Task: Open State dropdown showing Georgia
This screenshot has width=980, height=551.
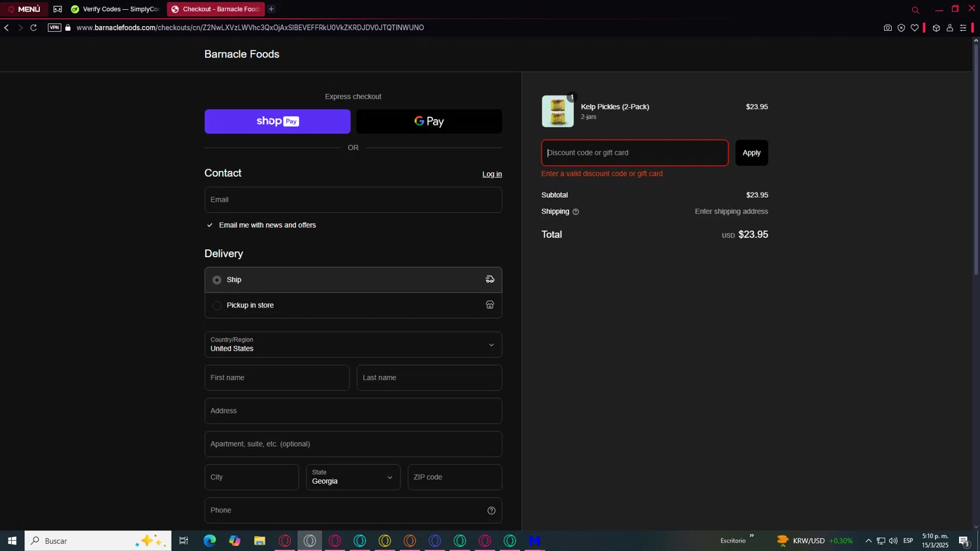Action: click(353, 477)
